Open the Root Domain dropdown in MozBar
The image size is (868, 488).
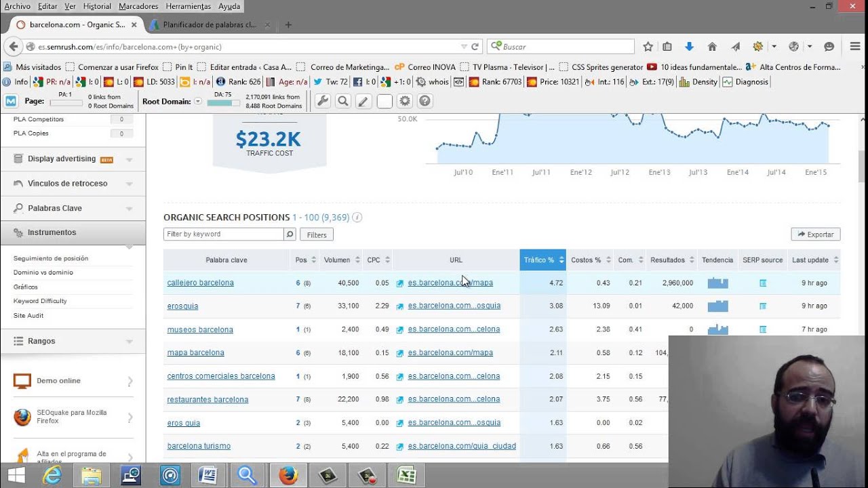pyautogui.click(x=198, y=101)
